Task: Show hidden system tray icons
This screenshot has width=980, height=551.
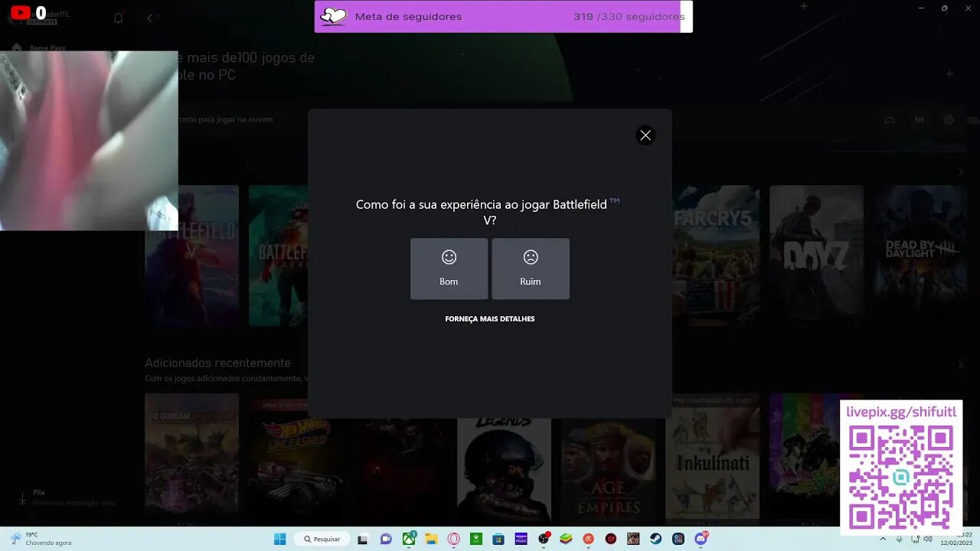Action: tap(883, 539)
